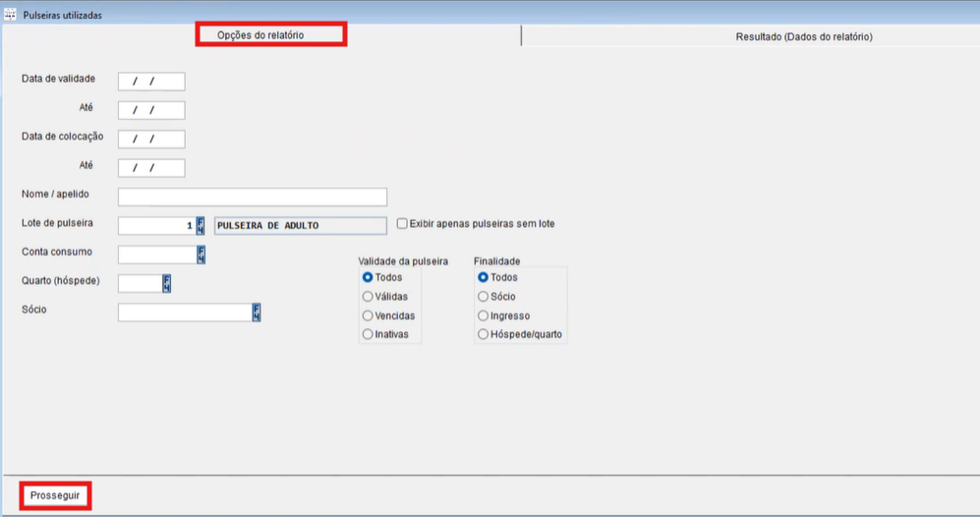Open F4 lookup for Quarto (hóspede)
Viewport: 980px width, 517px height.
[166, 284]
